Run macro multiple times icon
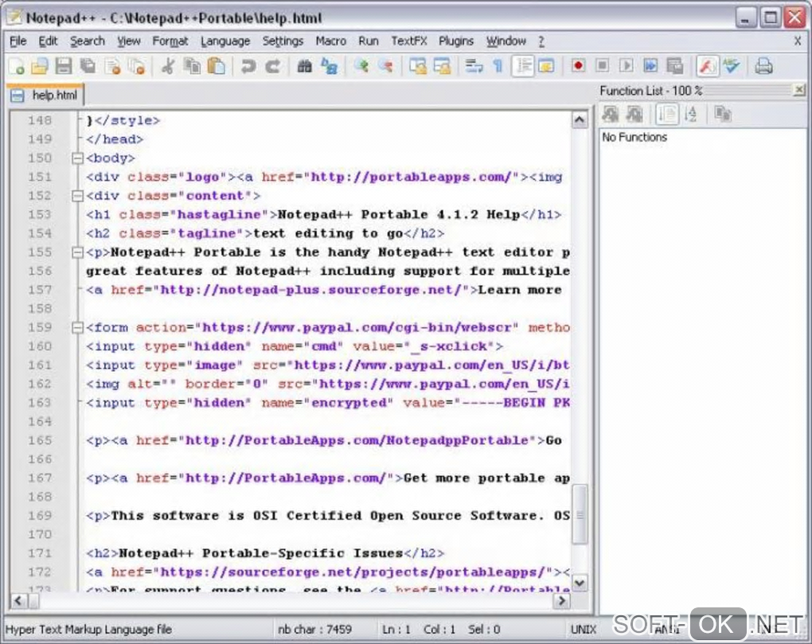The image size is (812, 644). (650, 66)
